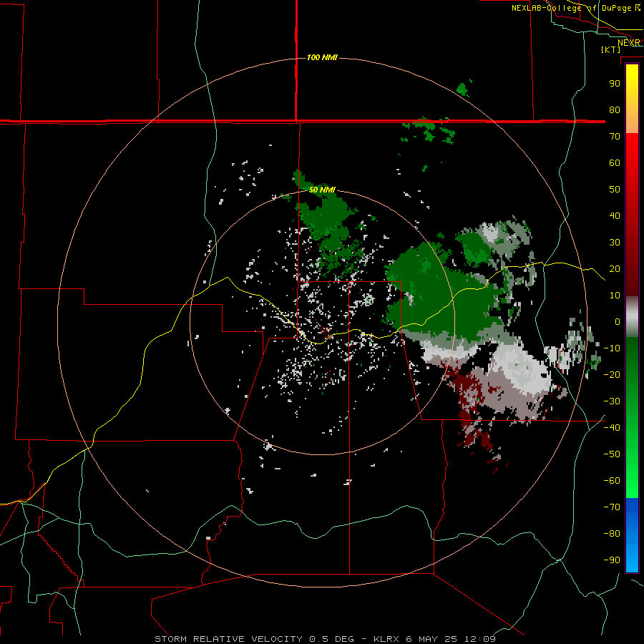Select the -50 value on velocity scale
This screenshot has height=644, width=644.
click(x=612, y=454)
